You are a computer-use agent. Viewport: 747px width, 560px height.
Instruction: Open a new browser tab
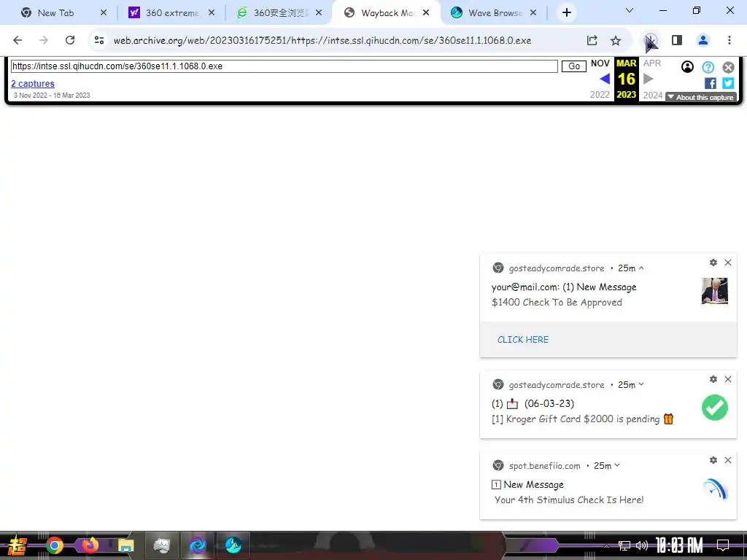pos(566,13)
